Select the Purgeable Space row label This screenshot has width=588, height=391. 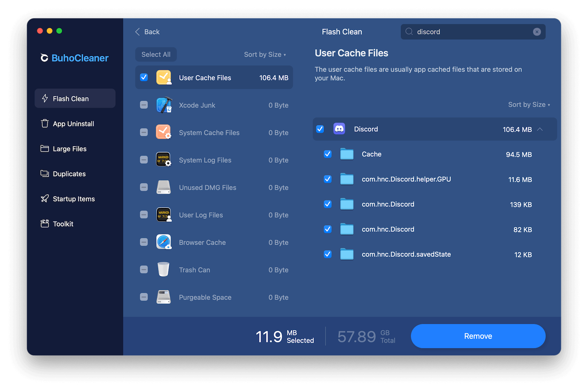(x=205, y=297)
